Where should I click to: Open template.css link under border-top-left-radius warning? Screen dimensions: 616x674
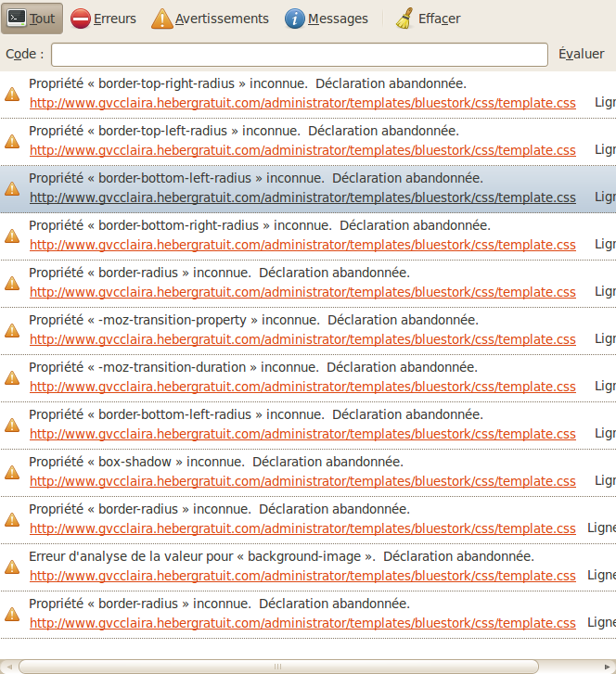[302, 150]
